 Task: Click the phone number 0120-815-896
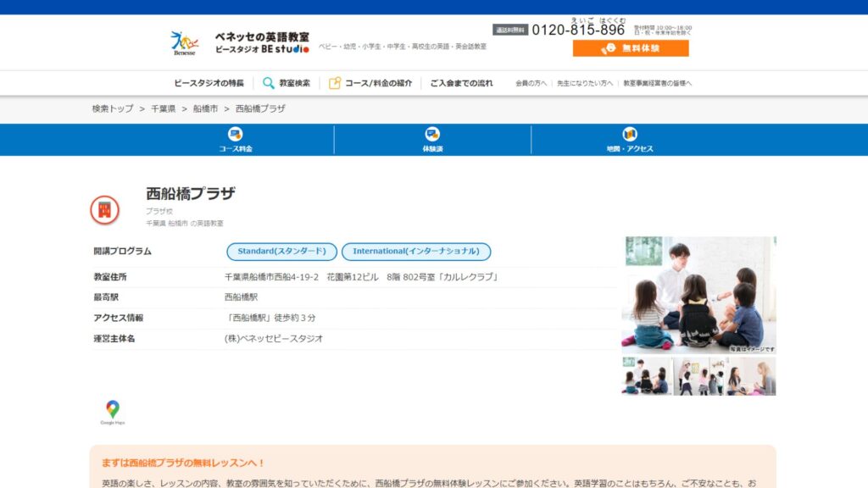(578, 30)
